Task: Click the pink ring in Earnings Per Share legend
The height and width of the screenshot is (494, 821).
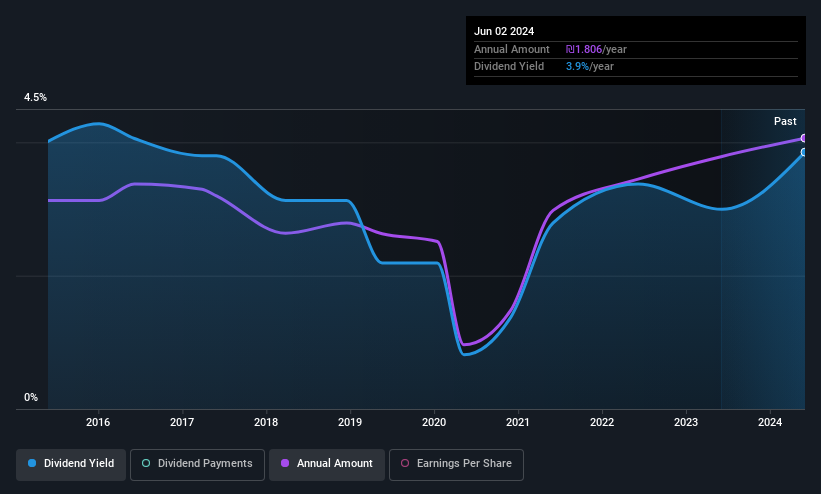Action: [405, 463]
